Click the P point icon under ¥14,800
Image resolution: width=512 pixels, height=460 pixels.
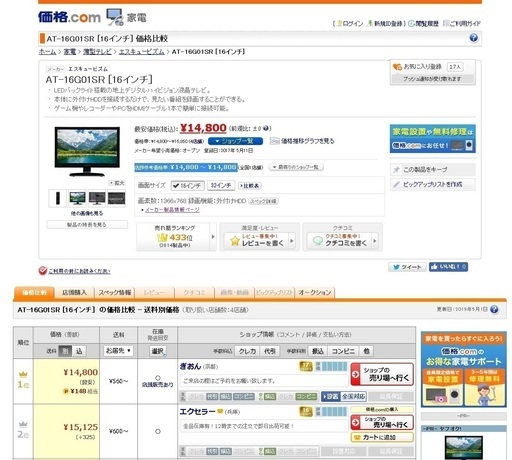click(x=66, y=391)
